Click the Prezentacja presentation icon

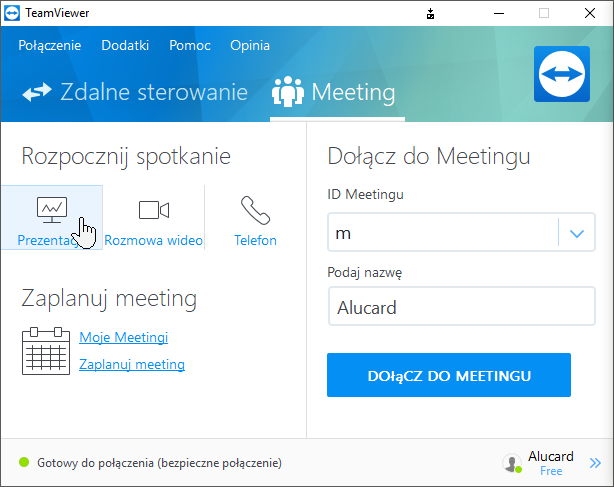pos(51,209)
